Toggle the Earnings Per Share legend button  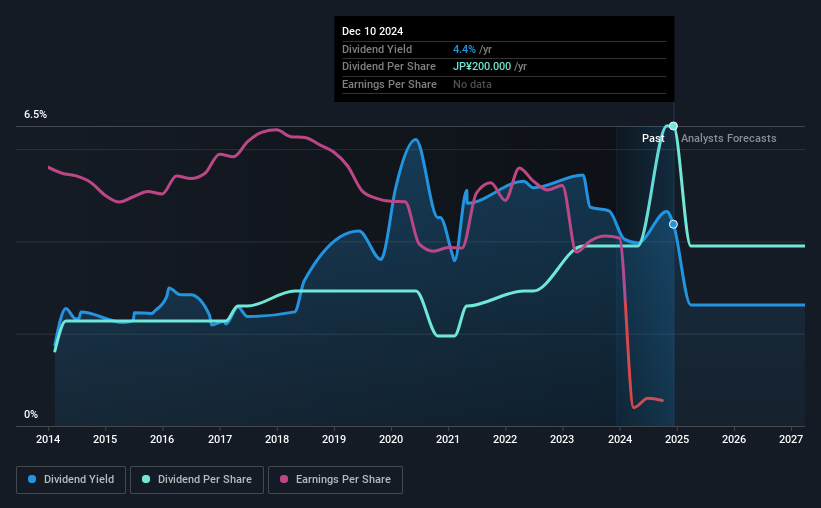(x=335, y=480)
